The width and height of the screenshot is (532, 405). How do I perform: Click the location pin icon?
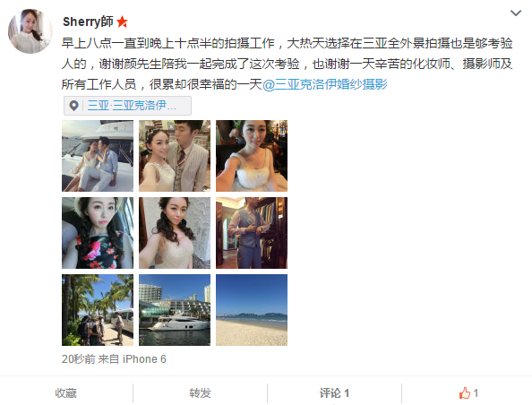tap(73, 106)
